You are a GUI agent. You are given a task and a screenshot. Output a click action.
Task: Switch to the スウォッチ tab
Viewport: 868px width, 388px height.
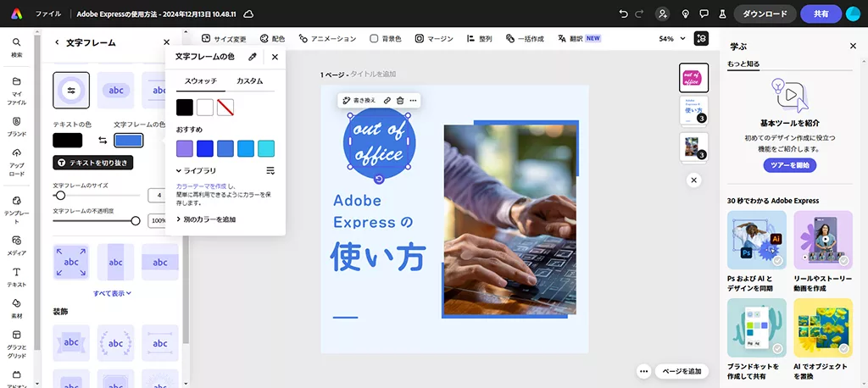point(200,80)
